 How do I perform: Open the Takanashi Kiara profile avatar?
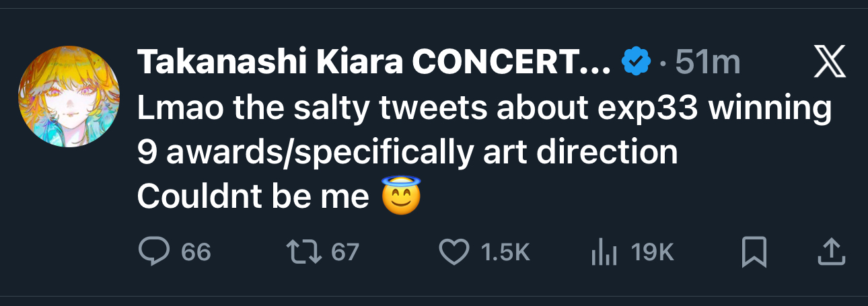pos(69,97)
